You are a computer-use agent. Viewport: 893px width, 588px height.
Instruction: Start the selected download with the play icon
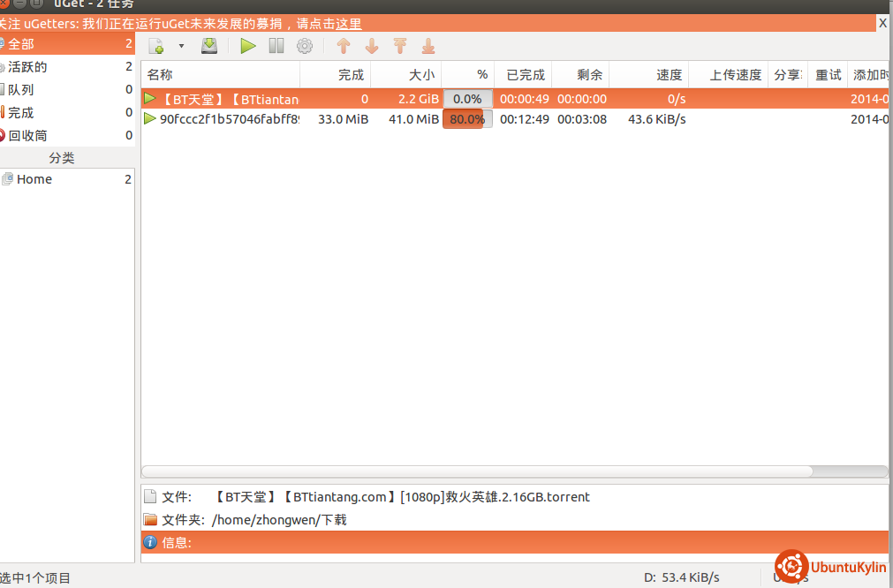pyautogui.click(x=248, y=46)
